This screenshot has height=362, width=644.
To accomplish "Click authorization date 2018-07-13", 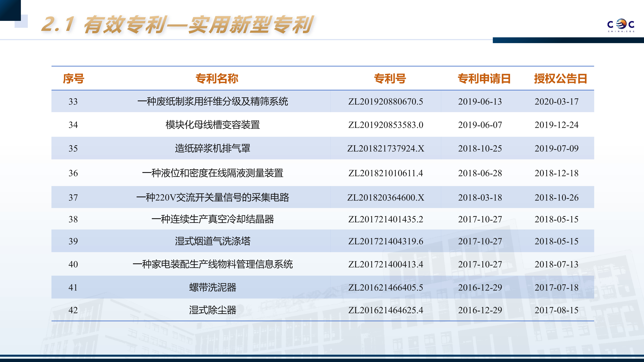I will [x=556, y=264].
